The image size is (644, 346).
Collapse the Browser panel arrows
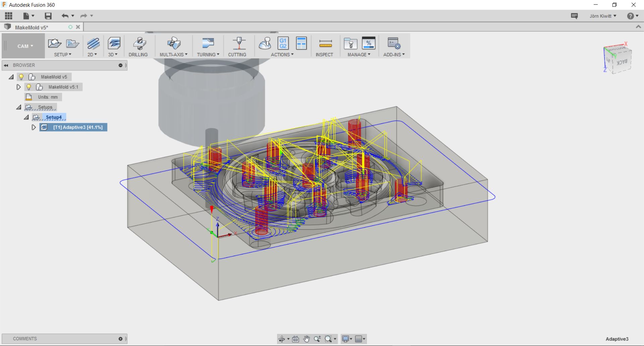[6, 65]
